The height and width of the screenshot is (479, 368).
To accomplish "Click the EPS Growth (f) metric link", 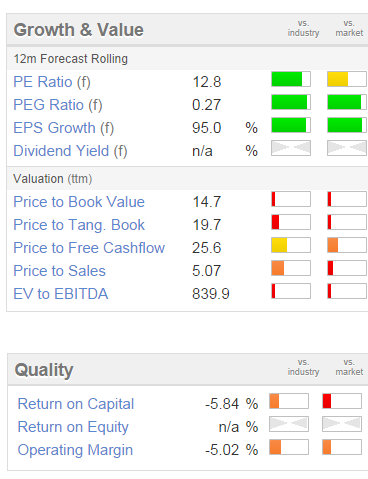I will click(64, 128).
